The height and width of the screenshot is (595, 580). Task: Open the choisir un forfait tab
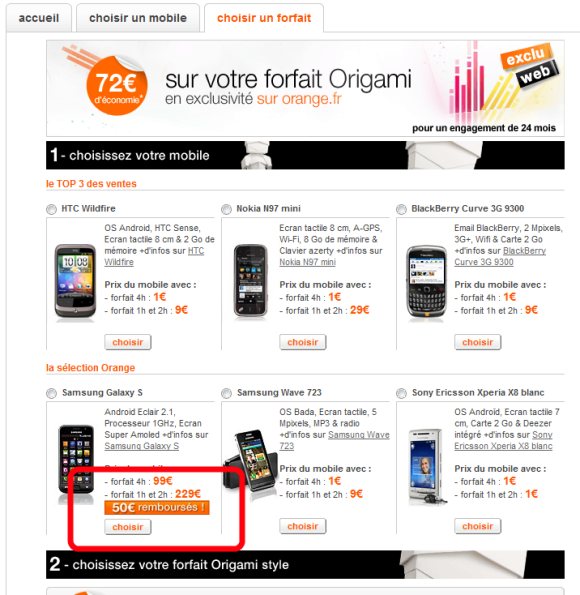pyautogui.click(x=264, y=18)
